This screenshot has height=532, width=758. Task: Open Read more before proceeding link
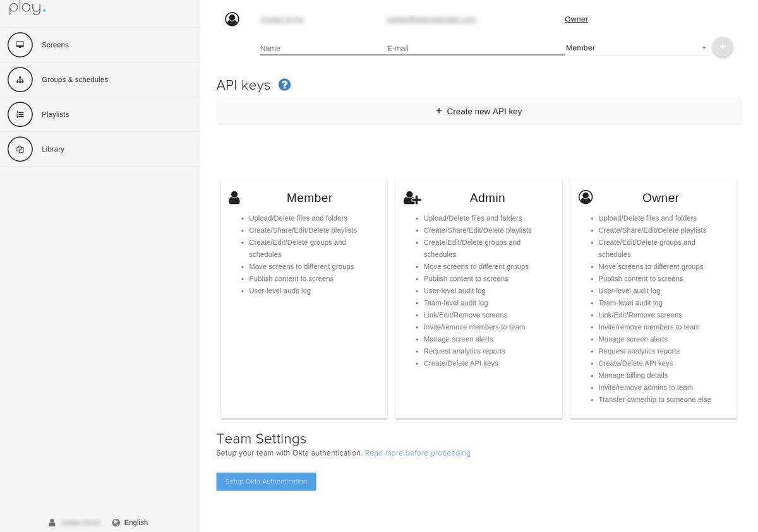pos(418,453)
